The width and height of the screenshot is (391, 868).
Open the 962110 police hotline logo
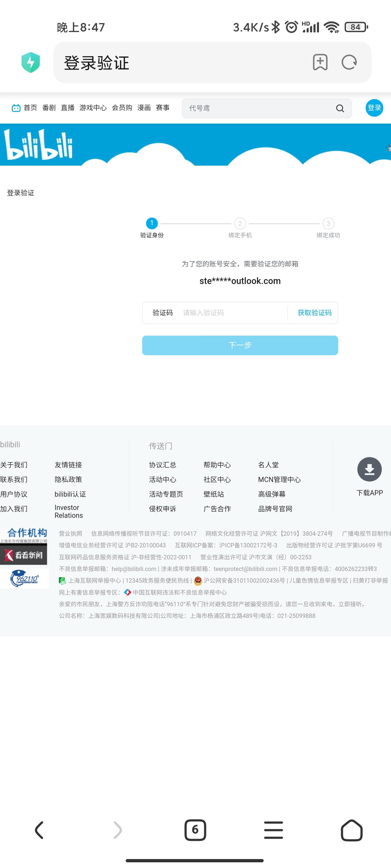[24, 579]
